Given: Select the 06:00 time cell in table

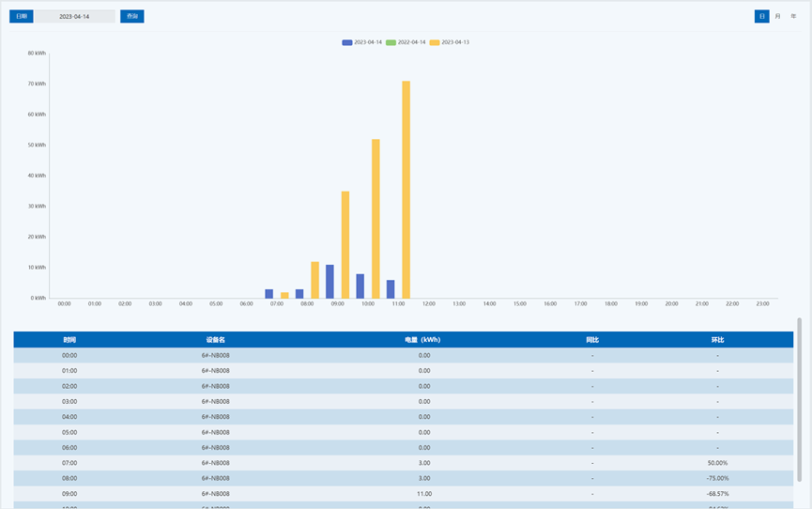Looking at the screenshot, I should (69, 447).
